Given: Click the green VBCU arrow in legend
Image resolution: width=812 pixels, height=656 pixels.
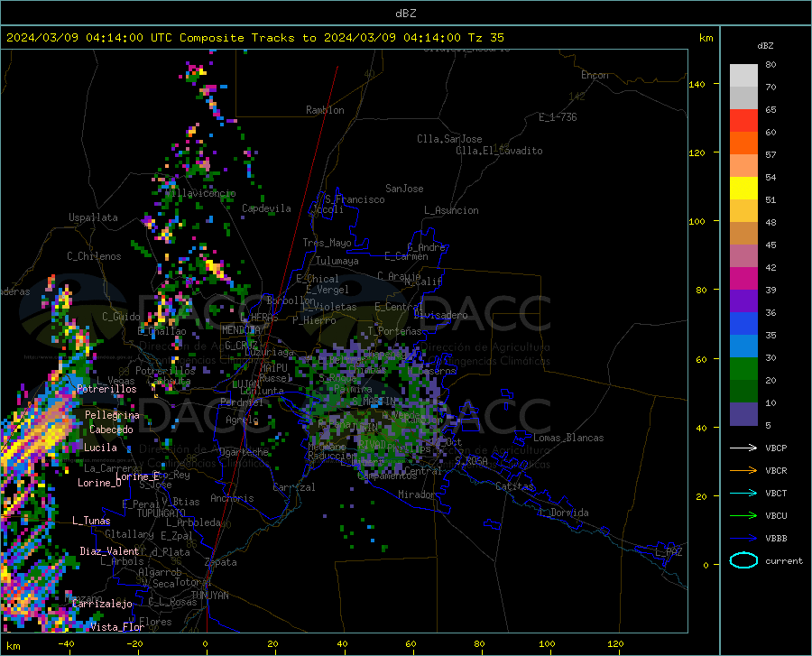Looking at the screenshot, I should (743, 516).
